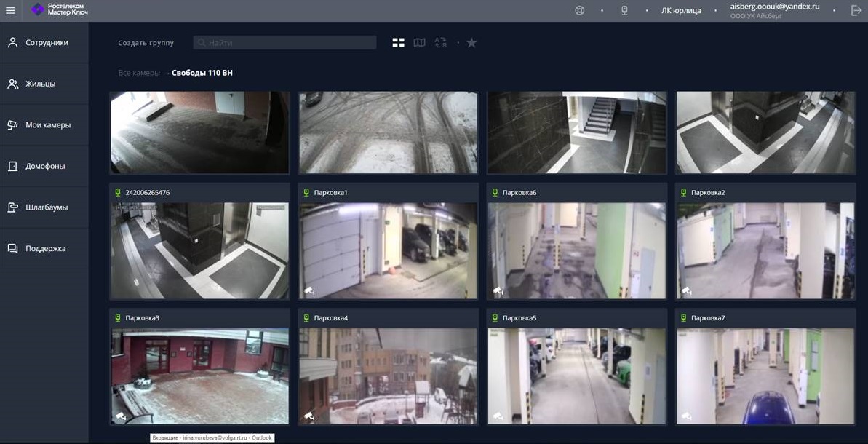868x444 pixels.
Task: Go to Сотрудники section
Action: point(47,42)
